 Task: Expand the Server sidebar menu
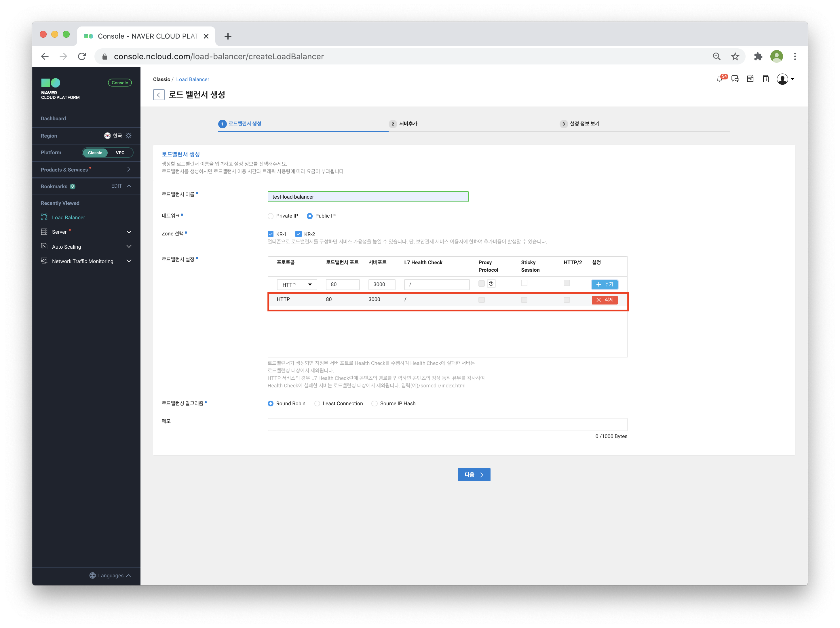129,232
